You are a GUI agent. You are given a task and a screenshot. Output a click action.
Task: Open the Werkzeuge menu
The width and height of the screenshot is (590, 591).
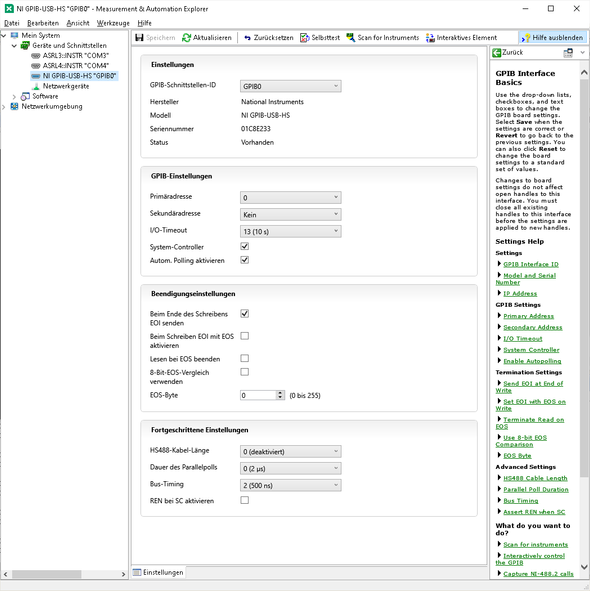click(x=113, y=23)
